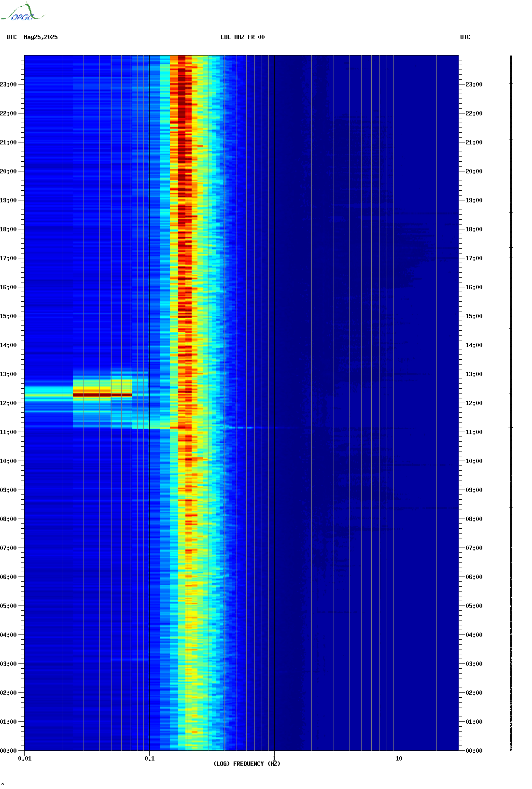Click the right-axis 20:00 time label
Viewport: 532px width, 789px height.
click(474, 171)
